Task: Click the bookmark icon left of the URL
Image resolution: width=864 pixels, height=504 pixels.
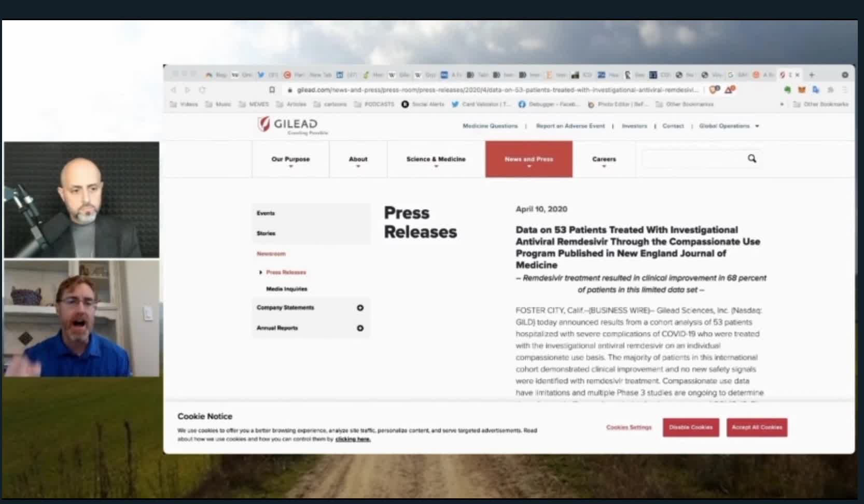Action: [272, 90]
